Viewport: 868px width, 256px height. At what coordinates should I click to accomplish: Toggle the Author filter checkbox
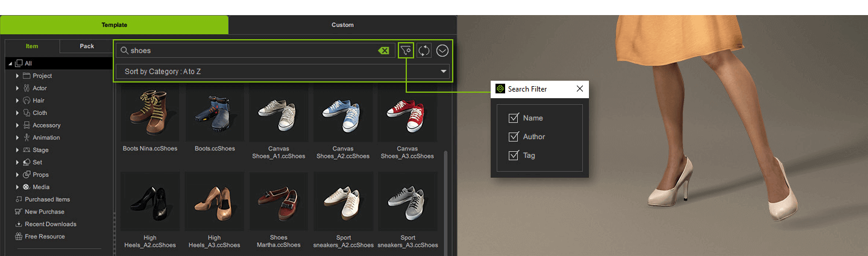[x=514, y=137]
